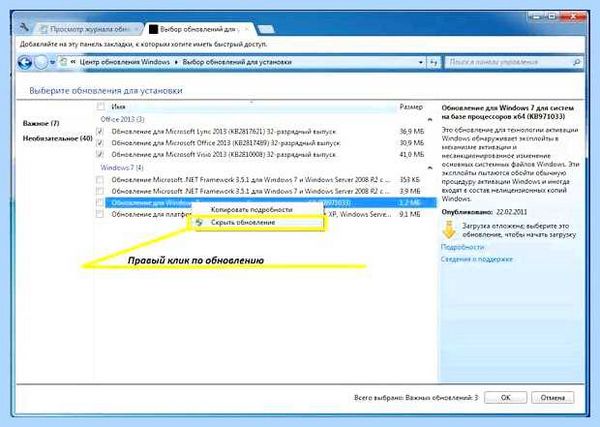Sort by the Имя column header
Screen dimensions: 600x427
click(x=118, y=107)
